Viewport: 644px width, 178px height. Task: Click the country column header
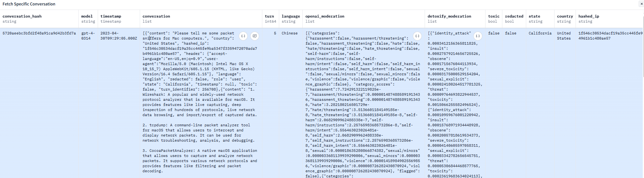[x=565, y=19]
